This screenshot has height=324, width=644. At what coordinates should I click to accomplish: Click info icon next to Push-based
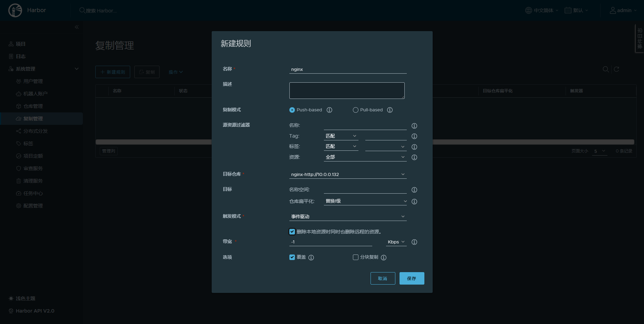point(329,110)
